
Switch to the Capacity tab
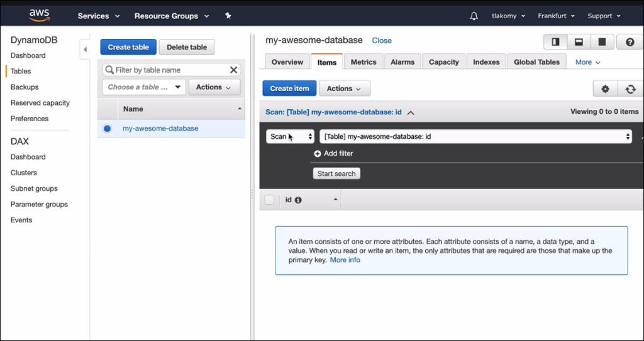[443, 62]
